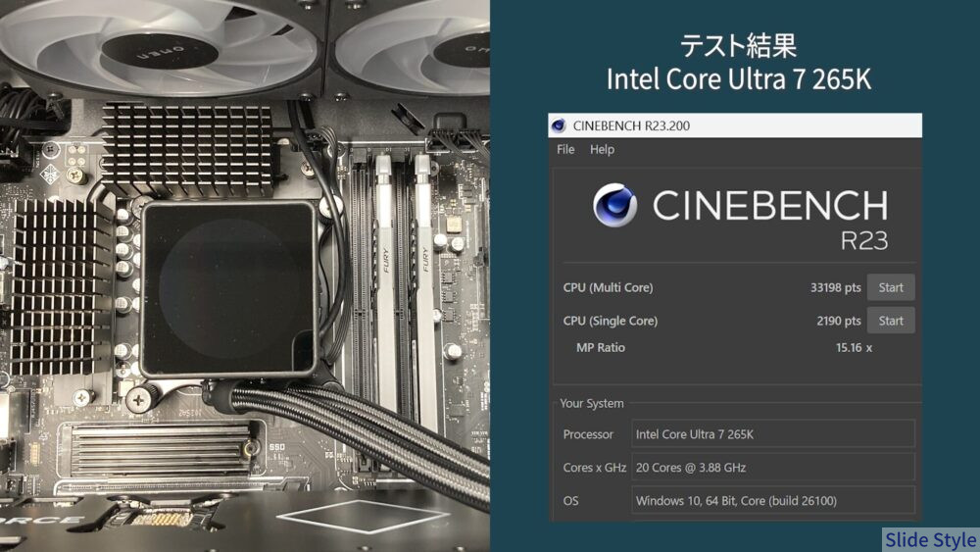
Task: Click the Intel Core Ultra 7 265K slide heading
Action: pyautogui.click(x=738, y=79)
